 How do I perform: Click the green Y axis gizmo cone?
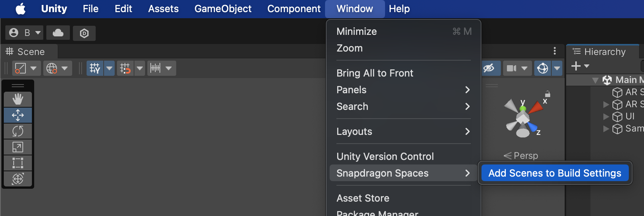tap(523, 108)
